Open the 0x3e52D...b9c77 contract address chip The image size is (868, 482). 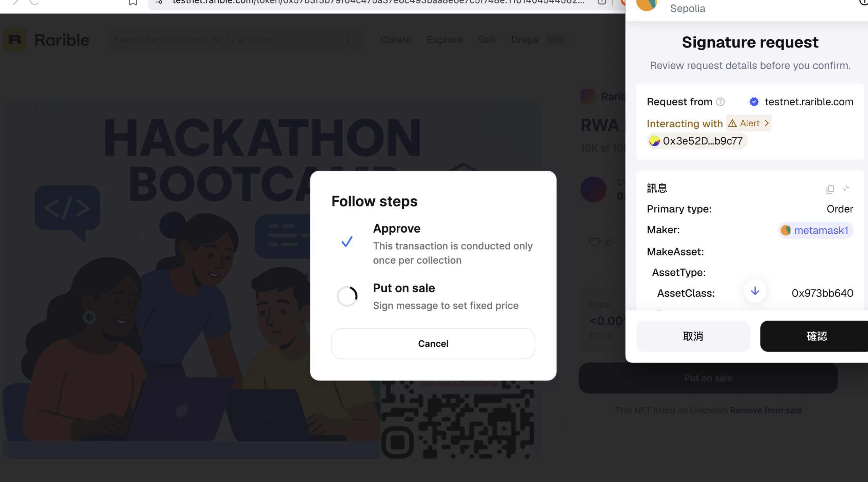pyautogui.click(x=697, y=141)
